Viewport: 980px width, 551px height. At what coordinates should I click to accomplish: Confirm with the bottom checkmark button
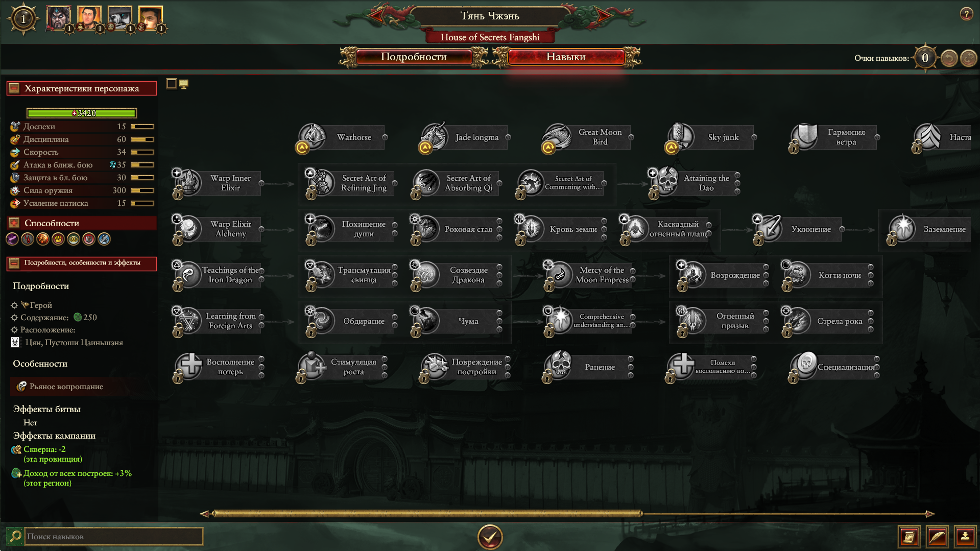point(490,537)
